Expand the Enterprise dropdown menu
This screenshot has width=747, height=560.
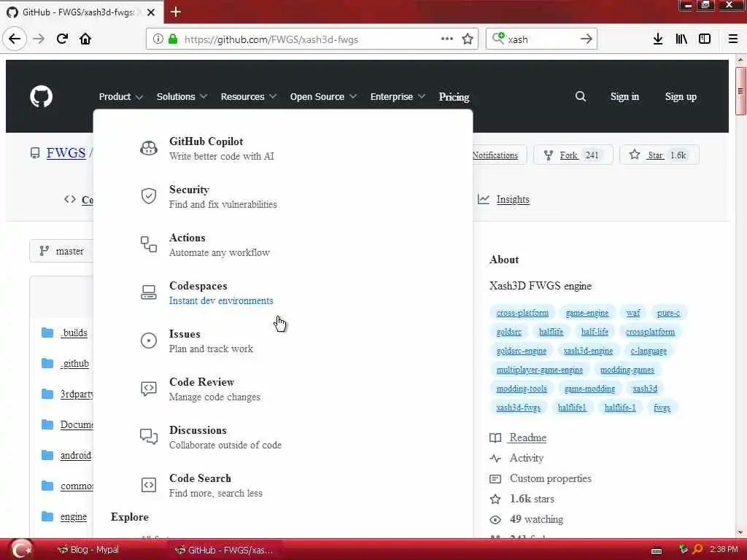click(398, 97)
